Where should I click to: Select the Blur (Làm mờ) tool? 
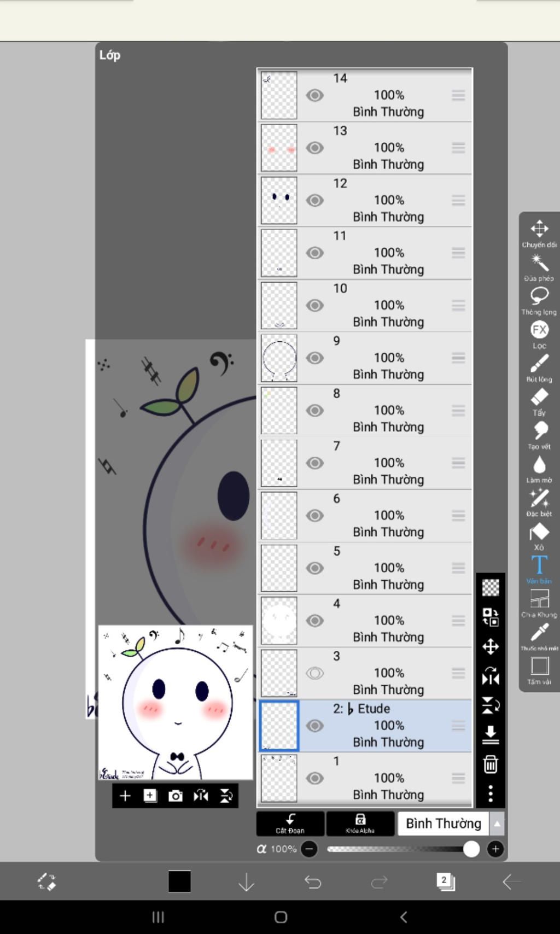539,469
